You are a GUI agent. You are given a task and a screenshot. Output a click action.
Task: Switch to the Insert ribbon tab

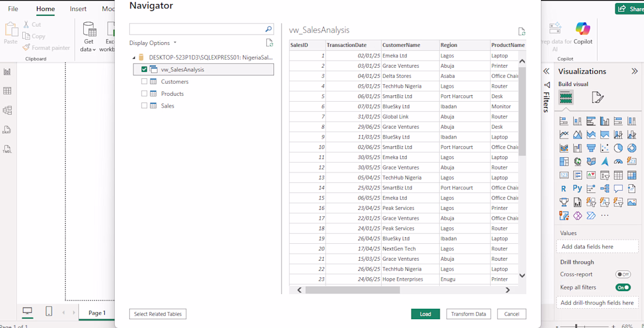click(x=78, y=9)
